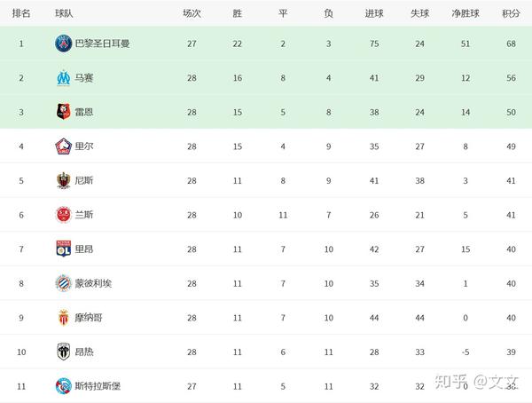Sort by the 净胜球 goal difference header
Viewport: 532px width, 403px height.
[465, 13]
